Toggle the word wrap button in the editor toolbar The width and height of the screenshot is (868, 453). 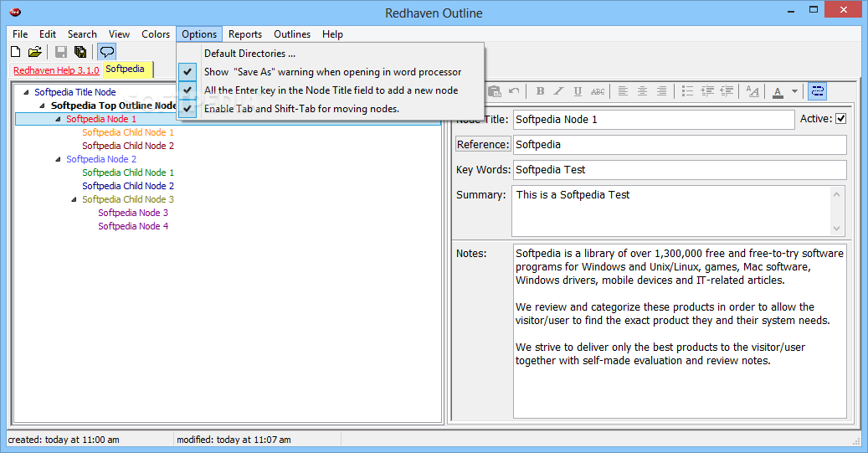pos(817,91)
